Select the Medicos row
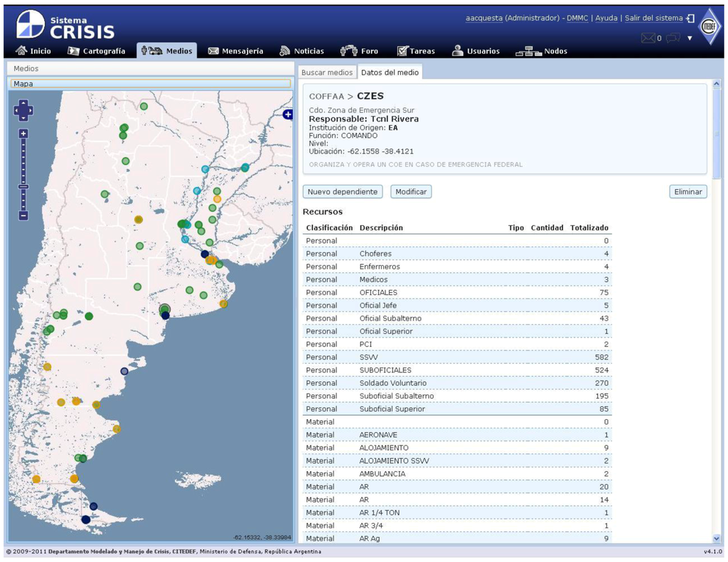 click(457, 280)
